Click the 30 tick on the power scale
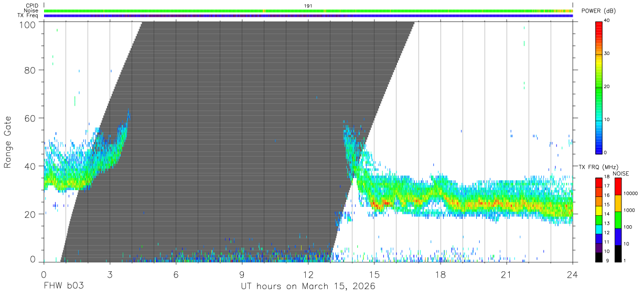 pyautogui.click(x=608, y=53)
